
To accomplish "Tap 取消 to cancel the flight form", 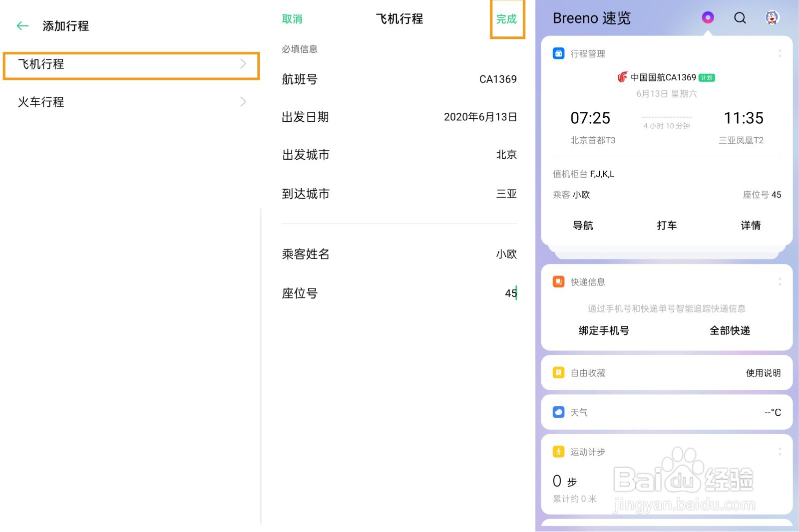I will coord(292,19).
